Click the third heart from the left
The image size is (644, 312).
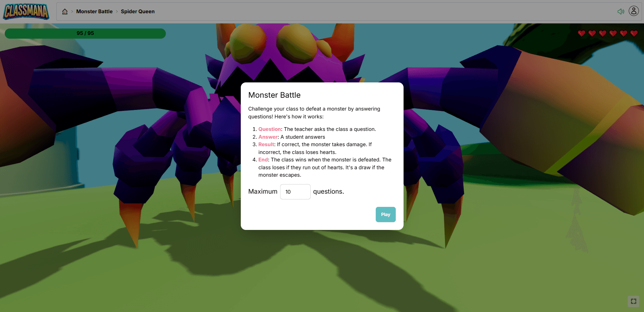pyautogui.click(x=603, y=33)
